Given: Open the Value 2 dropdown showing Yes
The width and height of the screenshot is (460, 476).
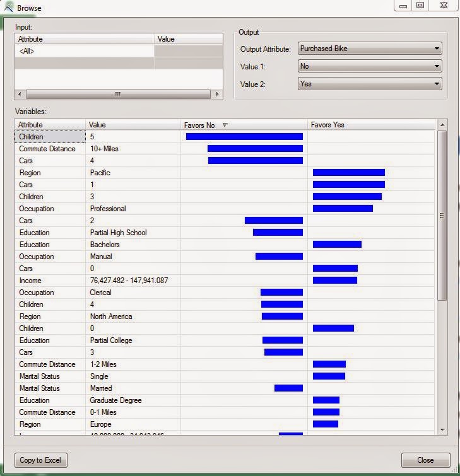Looking at the screenshot, I should pos(370,84).
